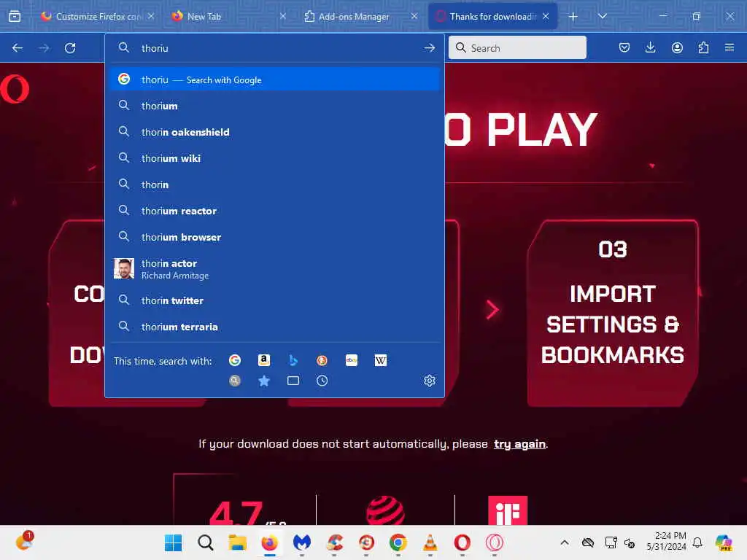The width and height of the screenshot is (747, 560).
Task: Open Opera GX from the taskbar
Action: coord(494,542)
